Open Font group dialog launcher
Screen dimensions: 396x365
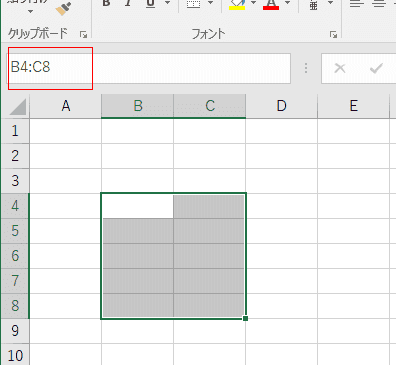333,34
